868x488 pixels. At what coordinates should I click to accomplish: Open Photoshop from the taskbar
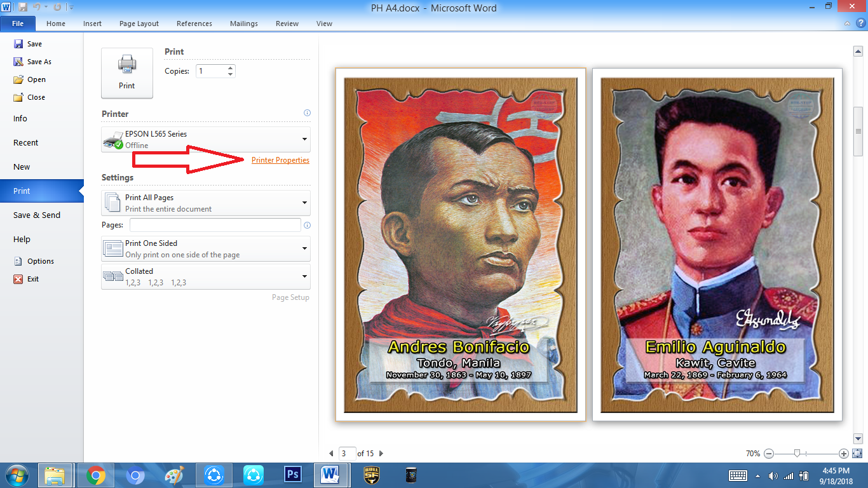click(292, 475)
